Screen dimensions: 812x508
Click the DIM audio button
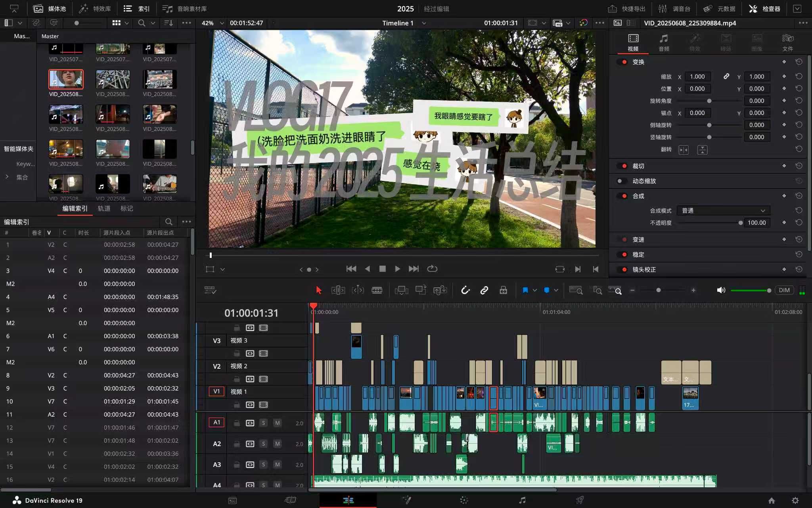click(x=784, y=290)
